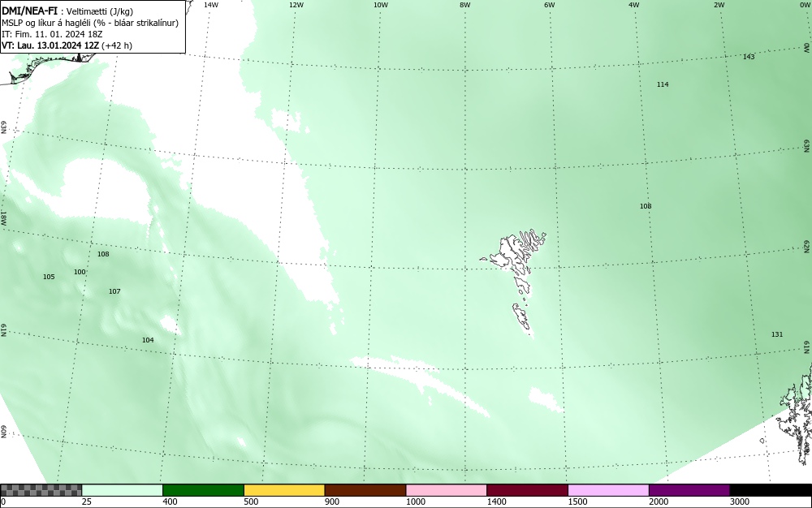Click the checkered 0–25 legend swatch
Image resolution: width=812 pixels, height=508 pixels.
coord(41,490)
